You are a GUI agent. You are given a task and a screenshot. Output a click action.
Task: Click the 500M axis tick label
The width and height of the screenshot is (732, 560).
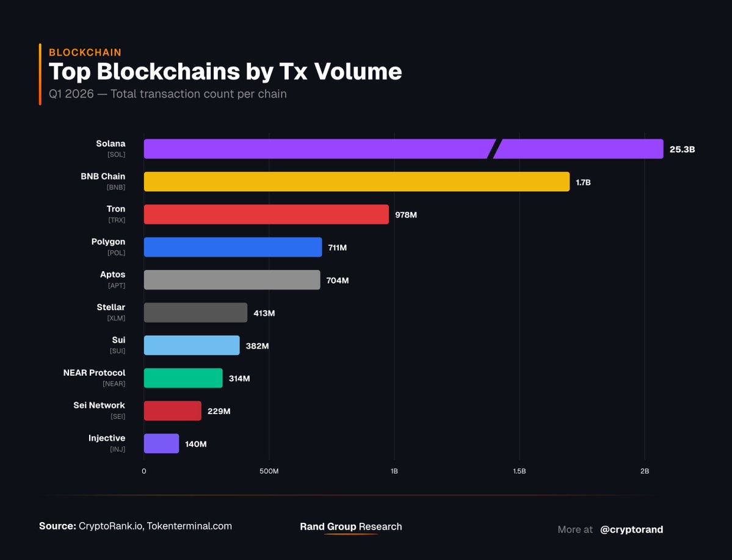[269, 471]
